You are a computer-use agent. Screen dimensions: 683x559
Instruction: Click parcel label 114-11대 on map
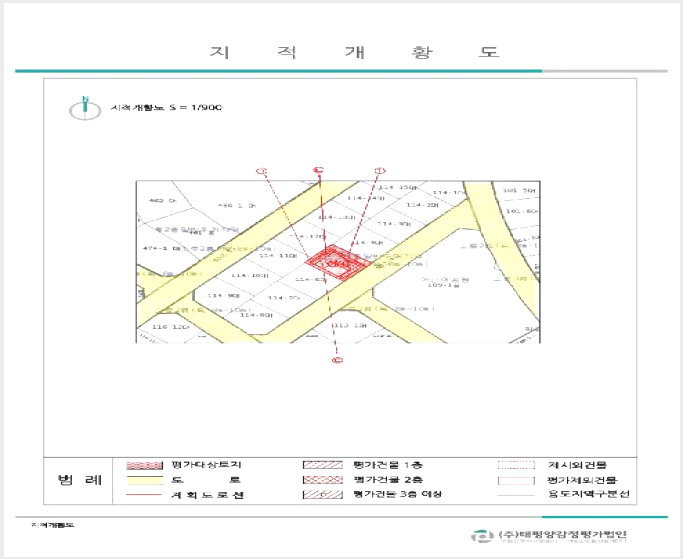[x=278, y=256]
